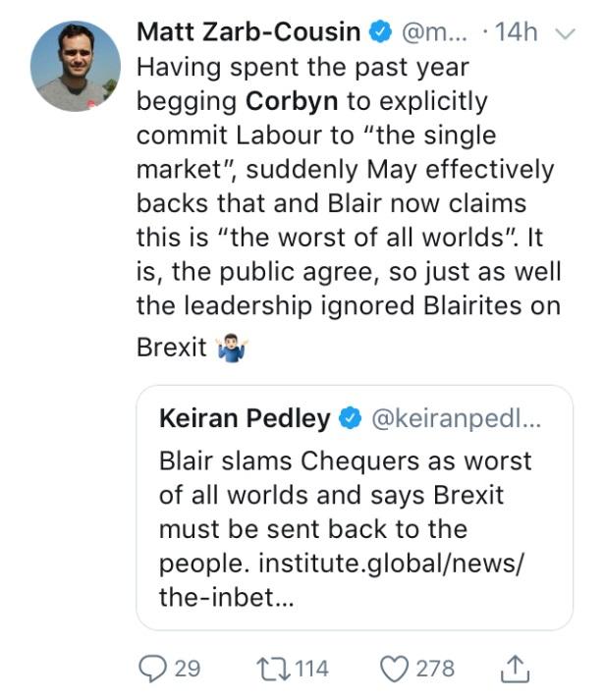Click Keiran Pedley's verified badge
The width and height of the screenshot is (604, 700).
pos(351,419)
